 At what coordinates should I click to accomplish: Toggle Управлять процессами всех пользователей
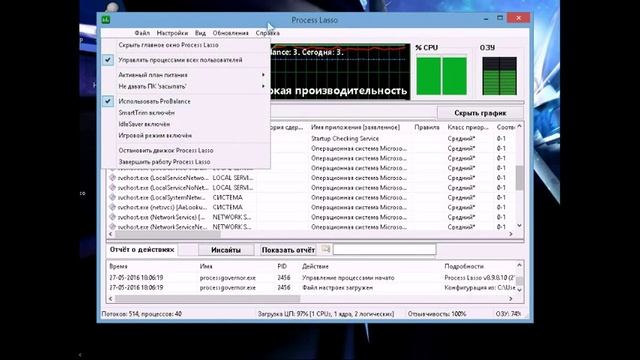186,60
